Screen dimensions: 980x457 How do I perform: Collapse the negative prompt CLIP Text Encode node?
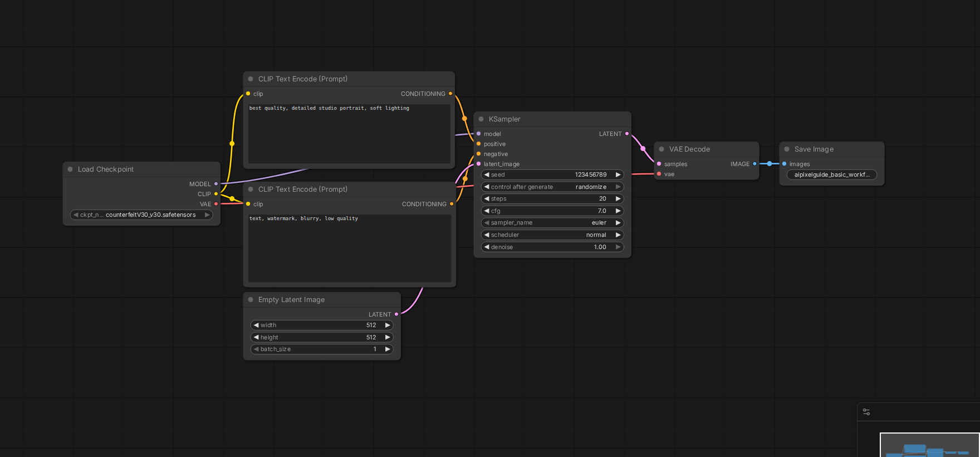point(251,189)
